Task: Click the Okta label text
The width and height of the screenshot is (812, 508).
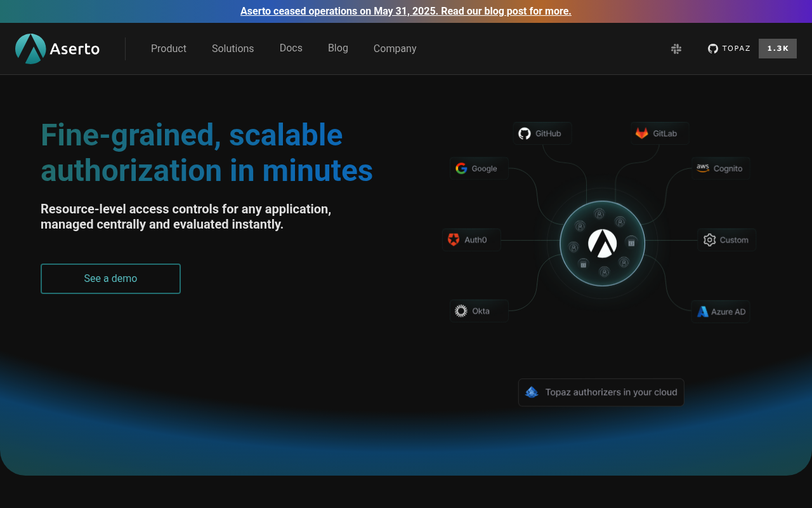Action: (x=481, y=311)
